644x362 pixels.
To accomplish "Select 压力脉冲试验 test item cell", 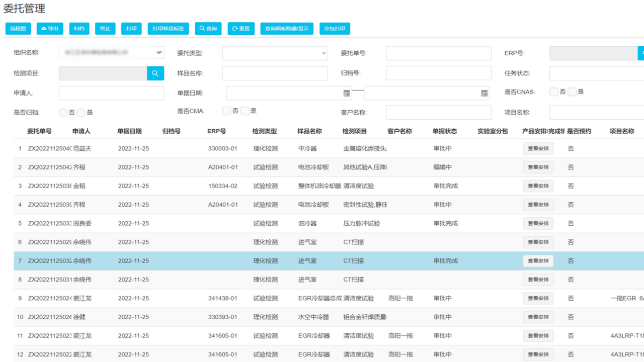I will point(362,223).
